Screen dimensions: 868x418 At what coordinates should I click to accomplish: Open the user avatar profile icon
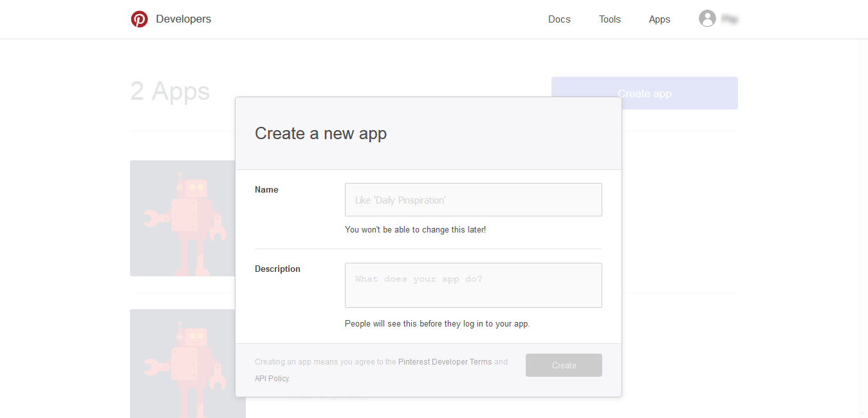pos(707,19)
